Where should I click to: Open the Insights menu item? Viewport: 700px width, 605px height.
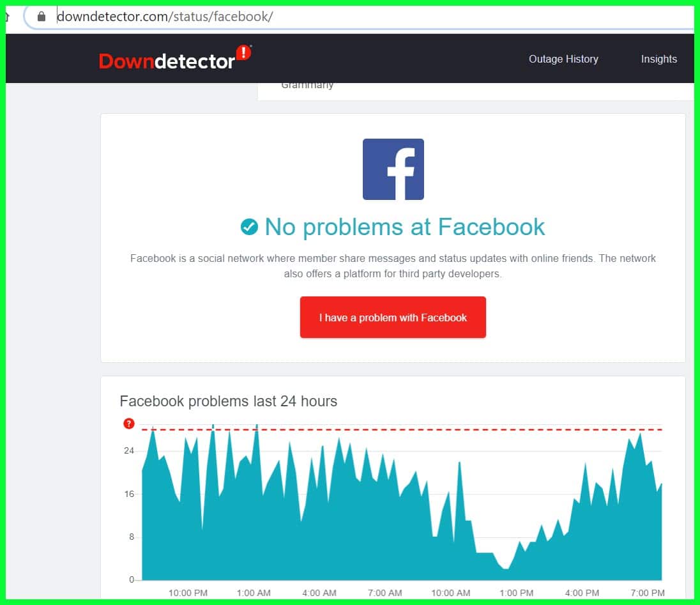(659, 59)
